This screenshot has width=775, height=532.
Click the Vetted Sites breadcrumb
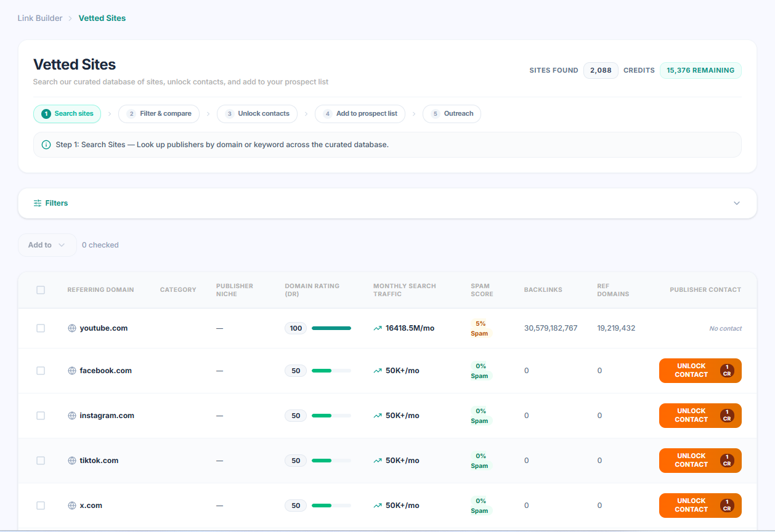(x=102, y=18)
